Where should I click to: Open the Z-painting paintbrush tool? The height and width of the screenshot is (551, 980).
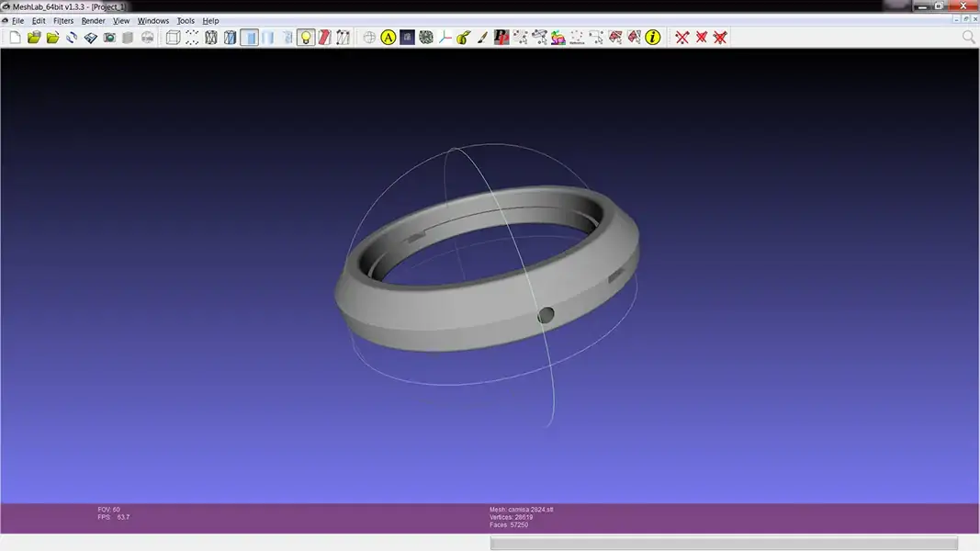(482, 38)
